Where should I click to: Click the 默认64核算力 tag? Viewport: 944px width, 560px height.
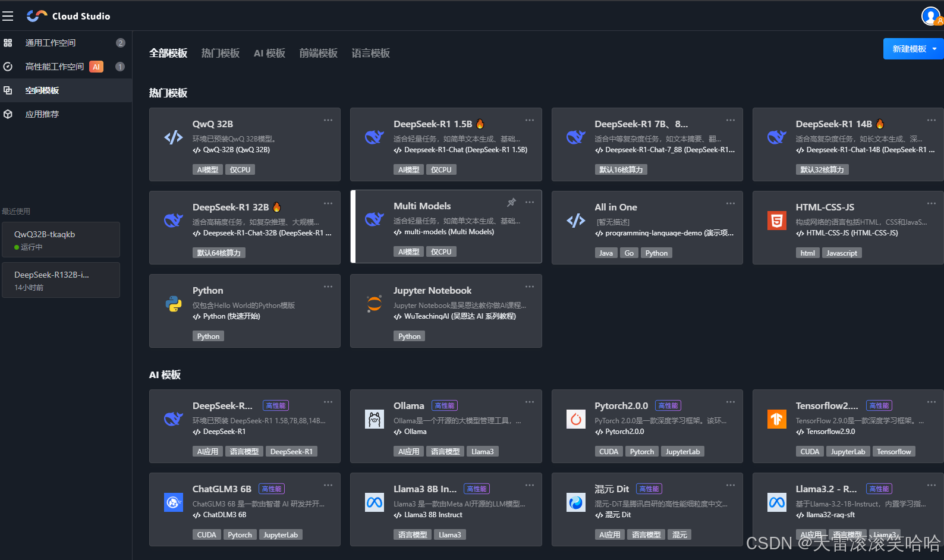pyautogui.click(x=219, y=253)
